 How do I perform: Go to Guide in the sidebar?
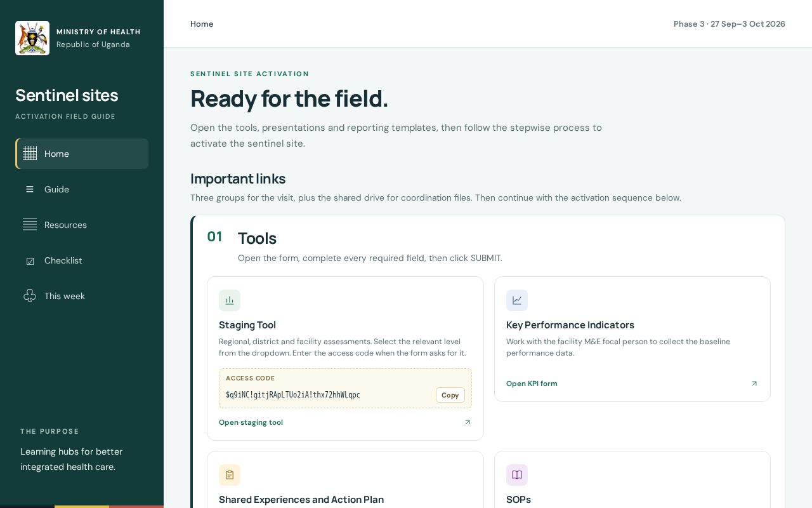point(82,189)
